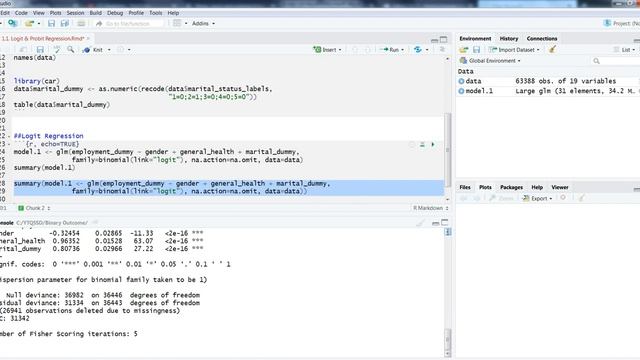Switch to the Files tab
The width and height of the screenshot is (640, 360).
click(465, 187)
